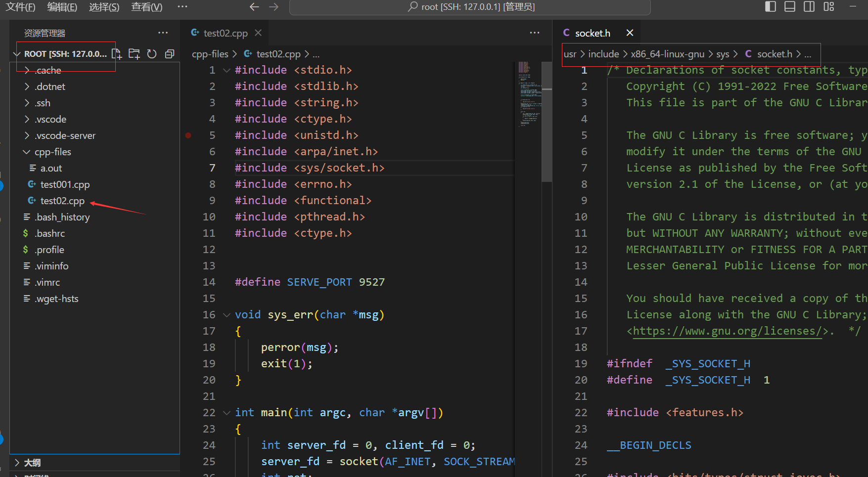Open the 编辑(E) menu
This screenshot has height=477, width=868.
(x=62, y=7)
